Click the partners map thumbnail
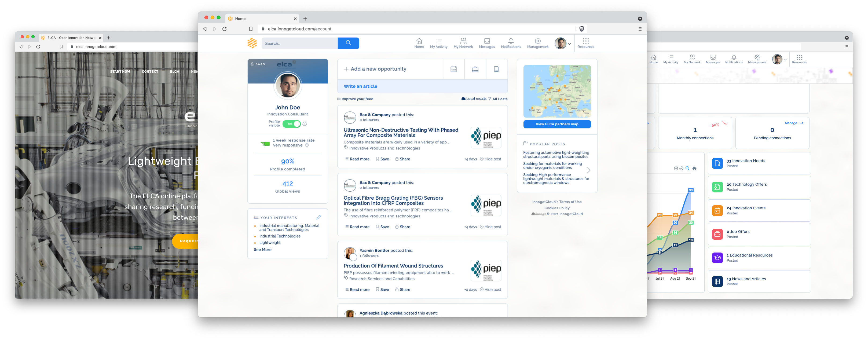868x340 pixels. [x=557, y=91]
